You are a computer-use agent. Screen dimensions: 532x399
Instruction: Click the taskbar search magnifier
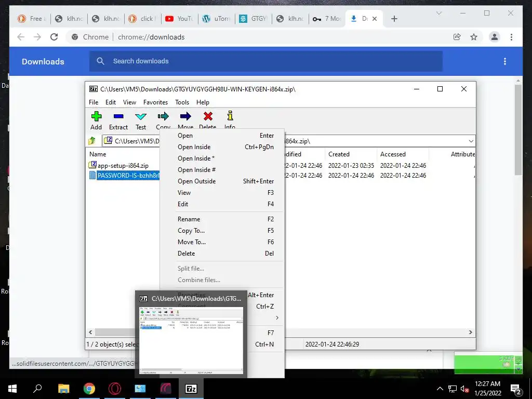coord(37,389)
